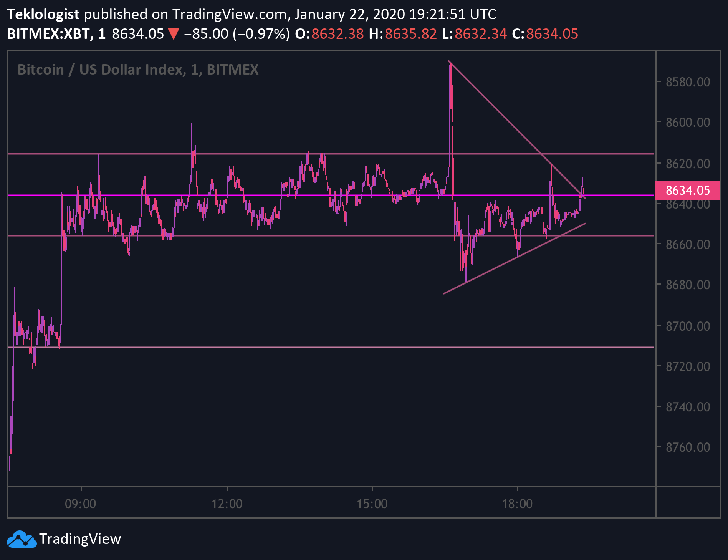Click the −85.00 (−0.97%) change text
The height and width of the screenshot is (560, 728).
[237, 34]
